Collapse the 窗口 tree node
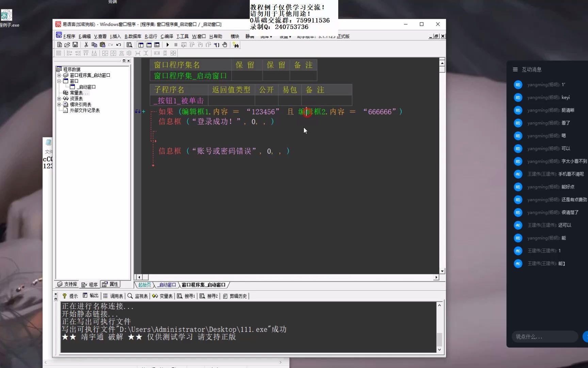The height and width of the screenshot is (368, 588). pyautogui.click(x=59, y=81)
